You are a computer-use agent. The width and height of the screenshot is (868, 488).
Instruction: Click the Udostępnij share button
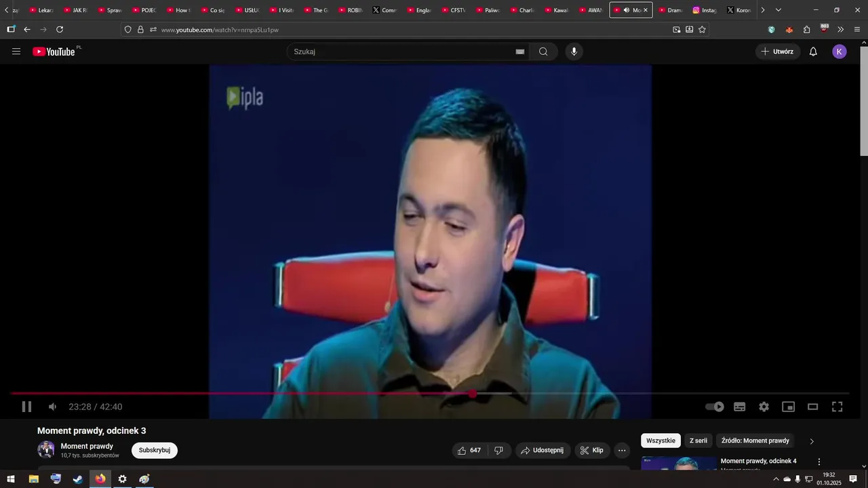[542, 451]
